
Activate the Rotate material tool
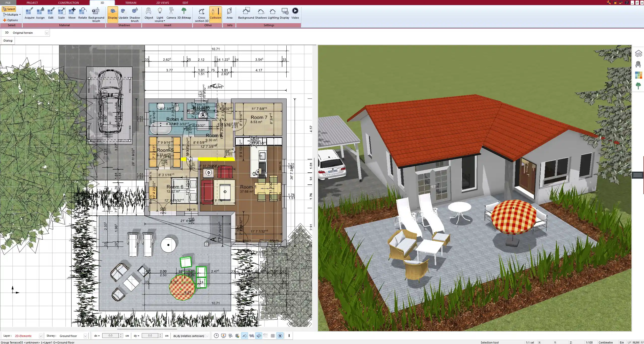click(x=83, y=13)
